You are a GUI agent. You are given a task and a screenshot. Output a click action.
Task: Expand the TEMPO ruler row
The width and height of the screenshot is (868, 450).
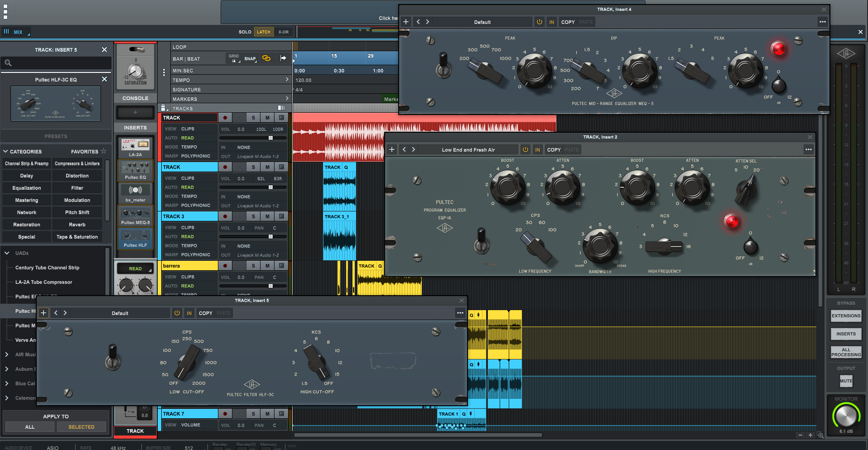287,80
